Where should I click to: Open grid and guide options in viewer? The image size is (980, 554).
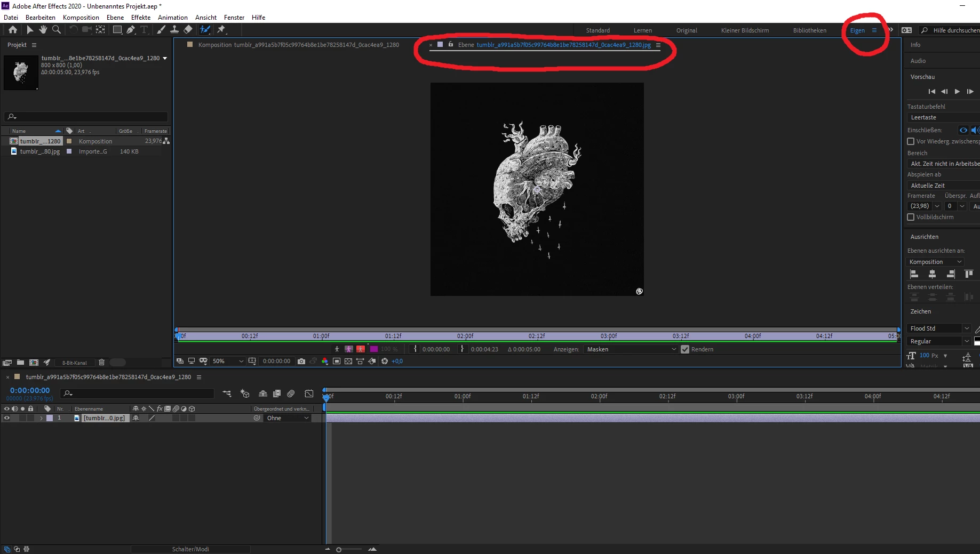[x=252, y=361]
